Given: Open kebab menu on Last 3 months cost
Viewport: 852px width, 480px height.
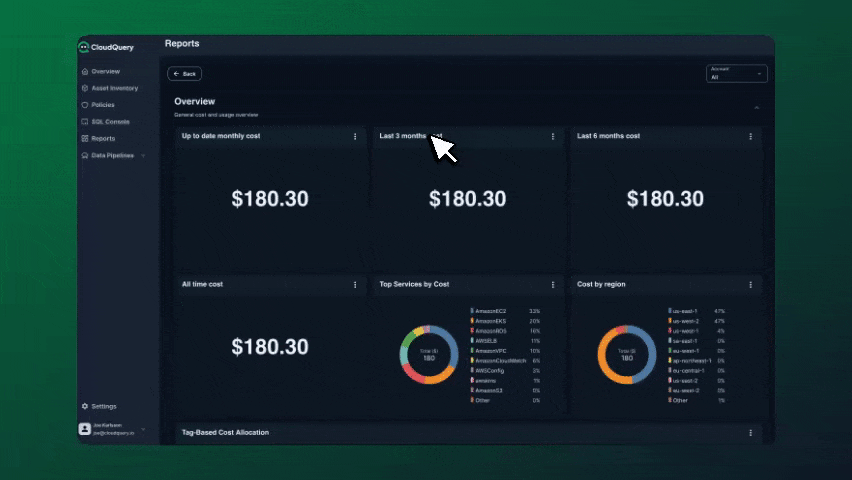Looking at the screenshot, I should pyautogui.click(x=553, y=136).
